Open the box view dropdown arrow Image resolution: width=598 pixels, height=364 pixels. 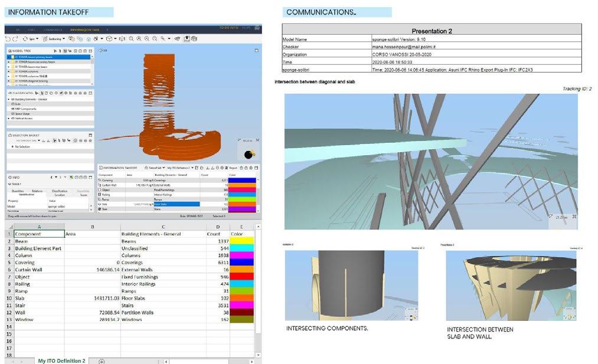(x=115, y=39)
